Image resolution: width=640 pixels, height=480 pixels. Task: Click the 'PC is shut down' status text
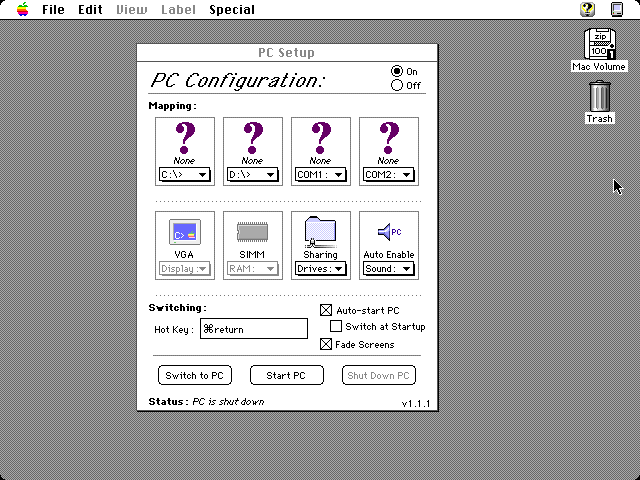tap(228, 402)
